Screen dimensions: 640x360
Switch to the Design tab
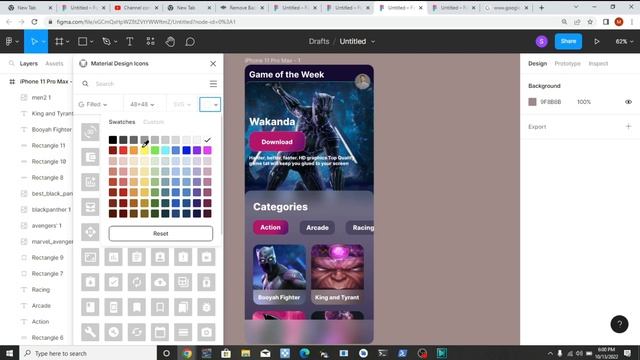click(537, 64)
